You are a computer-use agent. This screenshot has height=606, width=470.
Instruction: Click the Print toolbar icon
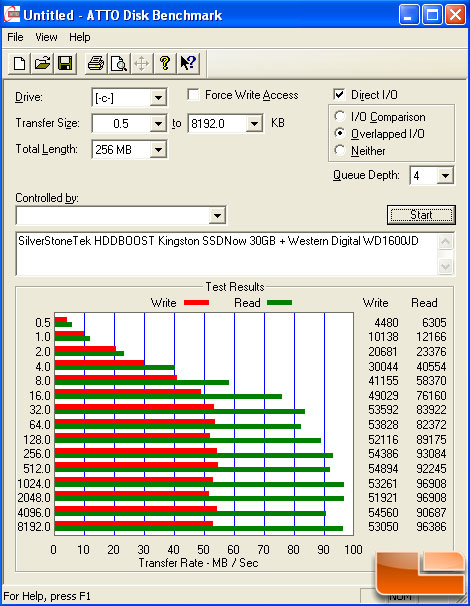point(95,63)
